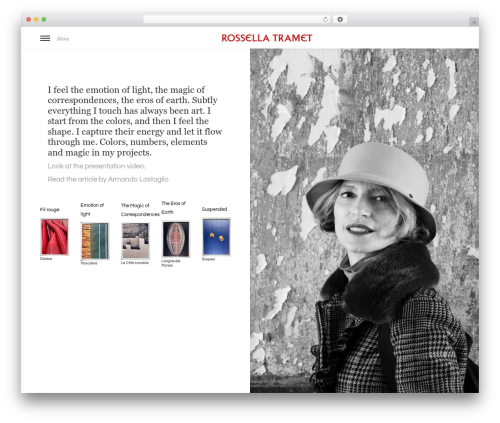The image size is (500, 423).
Task: Open 'Read the article by Armando Lostaglio' link
Action: coord(108,179)
